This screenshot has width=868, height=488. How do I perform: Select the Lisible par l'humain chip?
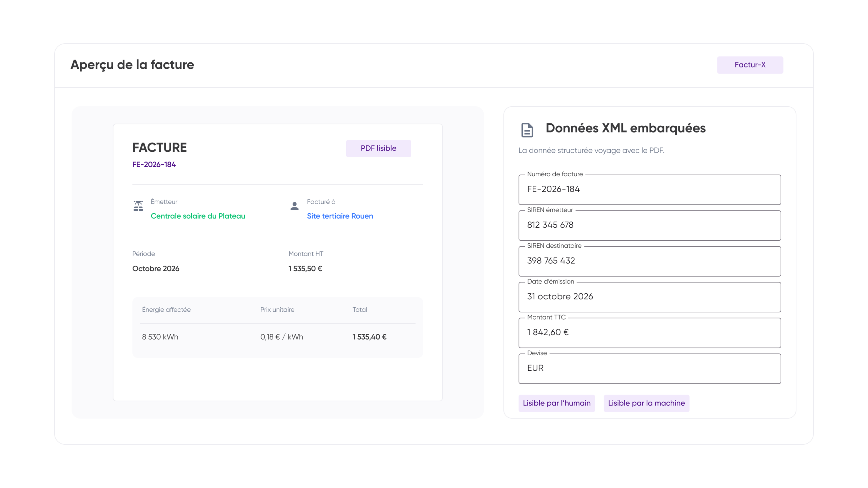pos(556,403)
